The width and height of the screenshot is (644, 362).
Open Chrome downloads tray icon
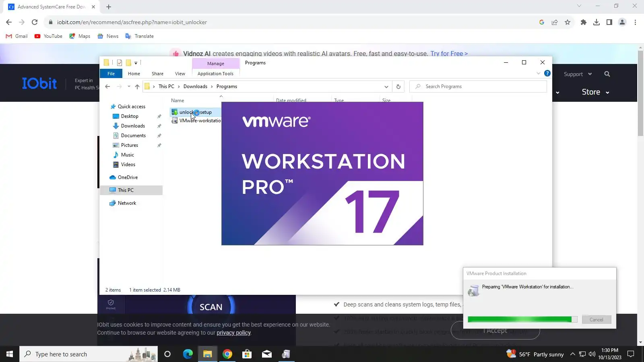[x=597, y=22]
